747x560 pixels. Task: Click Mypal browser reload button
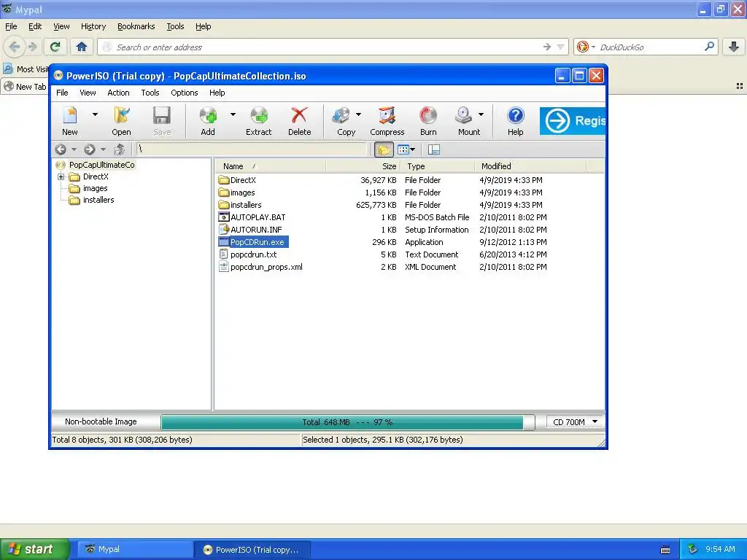(x=55, y=47)
